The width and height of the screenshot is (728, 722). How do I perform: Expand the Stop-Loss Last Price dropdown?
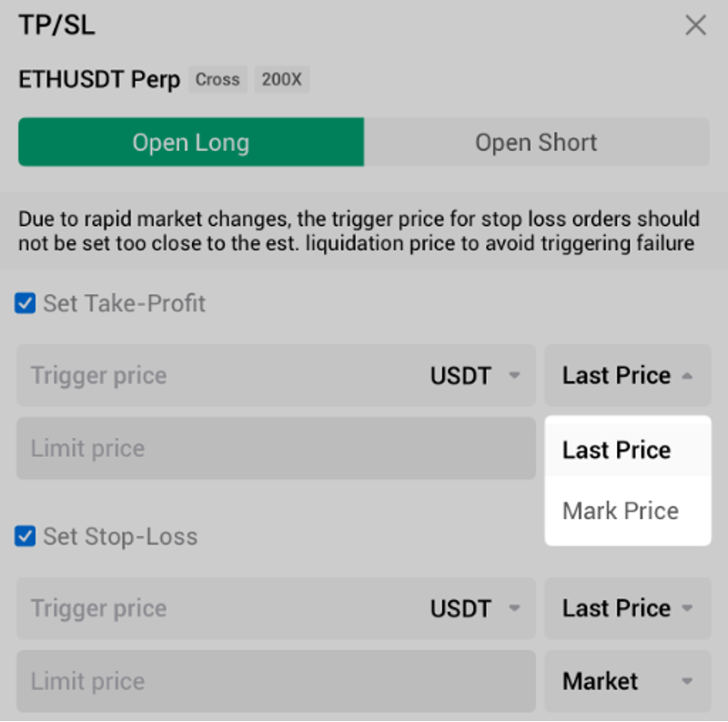pyautogui.click(x=627, y=608)
